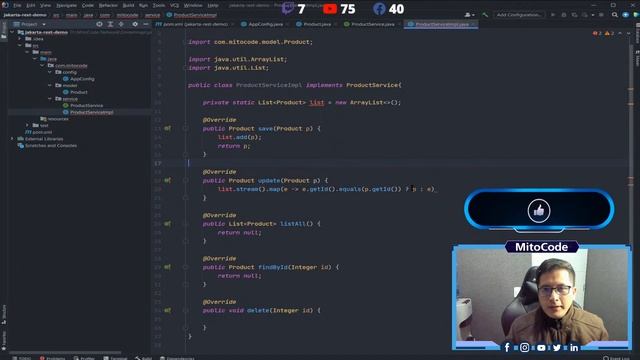The image size is (640, 360).
Task: Click Expand All in Project panel toolbar
Action: pyautogui.click(x=110, y=24)
